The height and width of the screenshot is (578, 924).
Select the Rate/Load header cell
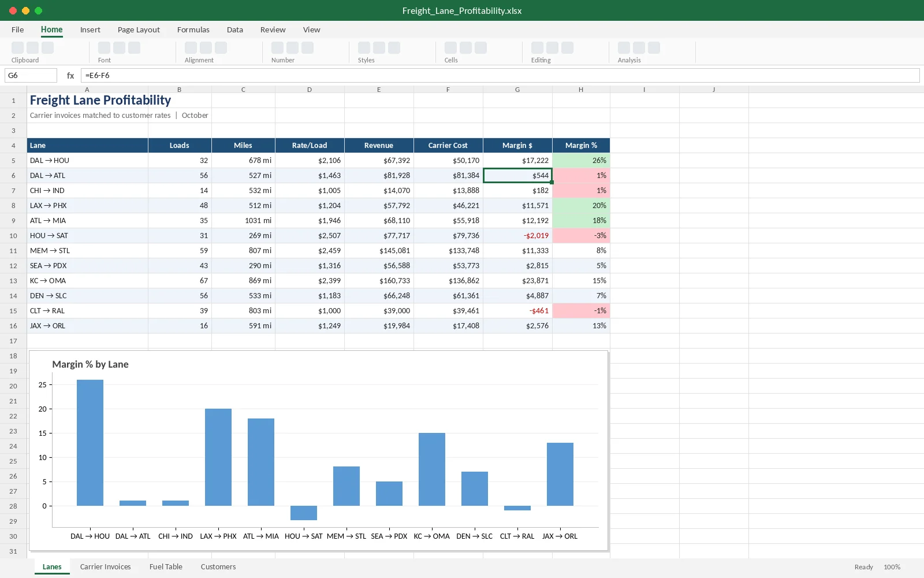pyautogui.click(x=310, y=146)
